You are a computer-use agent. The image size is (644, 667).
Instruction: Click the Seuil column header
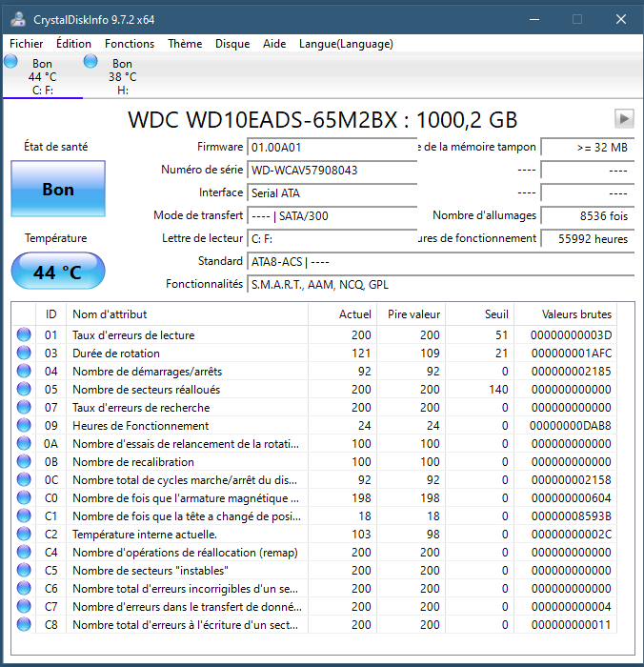[480, 314]
